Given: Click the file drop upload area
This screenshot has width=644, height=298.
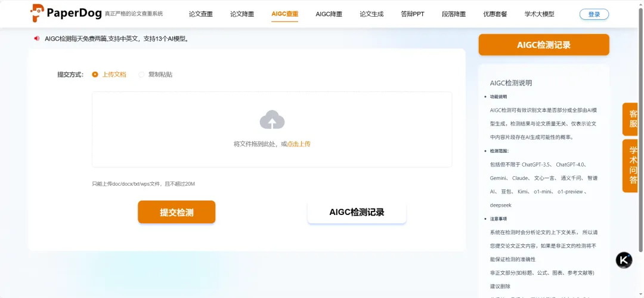Looking at the screenshot, I should [272, 129].
